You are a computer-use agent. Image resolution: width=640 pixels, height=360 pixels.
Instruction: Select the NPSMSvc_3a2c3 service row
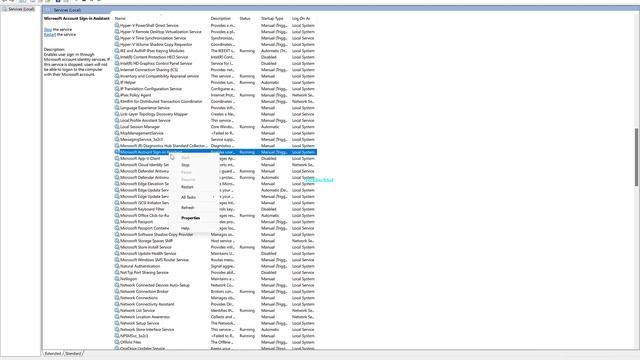pyautogui.click(x=216, y=336)
